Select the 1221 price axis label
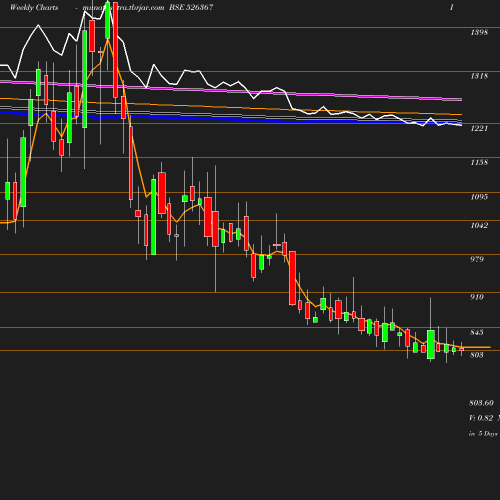The image size is (500, 500). coord(479,128)
